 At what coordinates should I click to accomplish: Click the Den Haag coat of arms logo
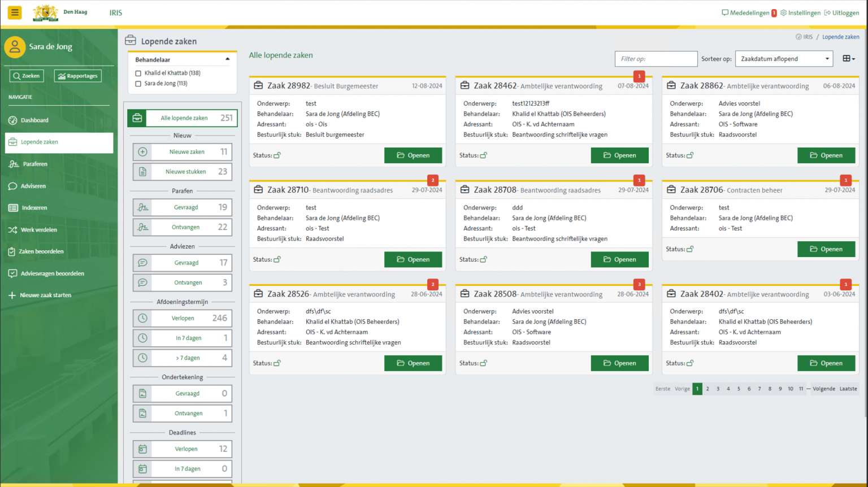tap(46, 12)
